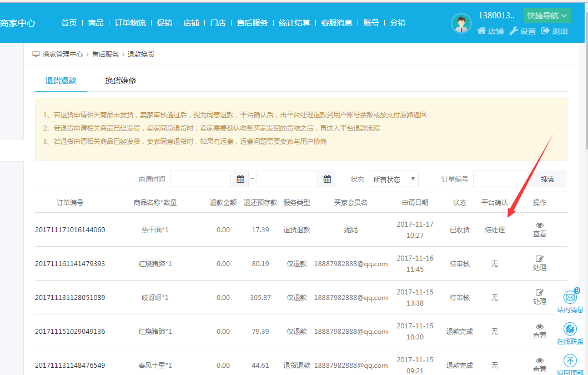The image size is (588, 375).
Task: Open the 所有状态 status dropdown
Action: [x=393, y=179]
